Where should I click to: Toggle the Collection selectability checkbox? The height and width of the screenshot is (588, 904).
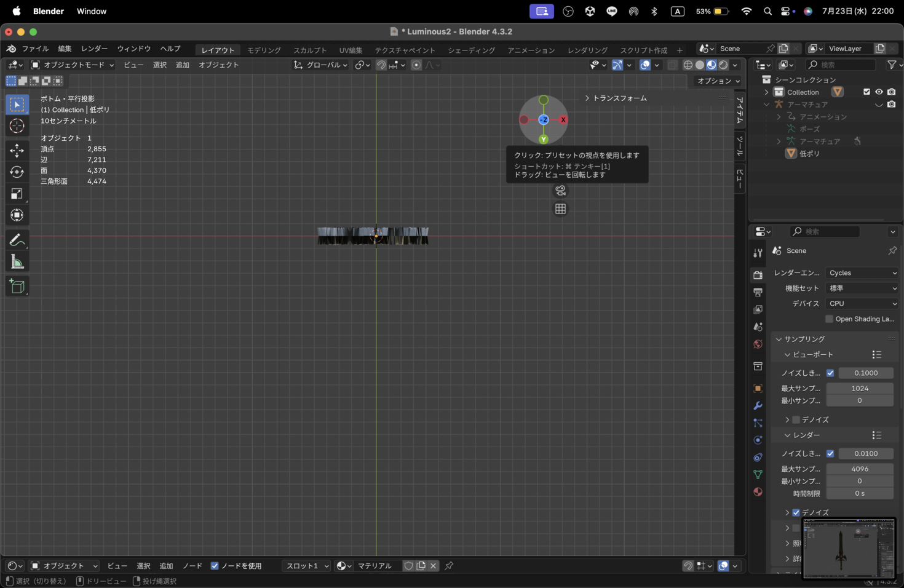tap(868, 92)
